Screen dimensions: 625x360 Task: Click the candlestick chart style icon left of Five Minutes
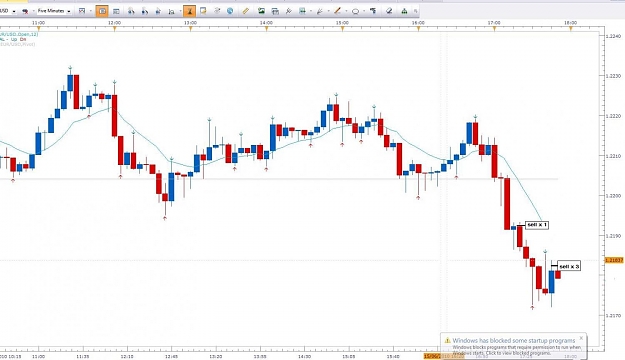click(x=25, y=11)
